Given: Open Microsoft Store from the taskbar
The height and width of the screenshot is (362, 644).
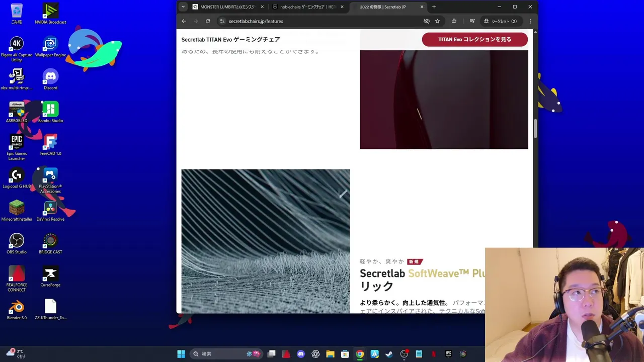Looking at the screenshot, I should (345, 354).
